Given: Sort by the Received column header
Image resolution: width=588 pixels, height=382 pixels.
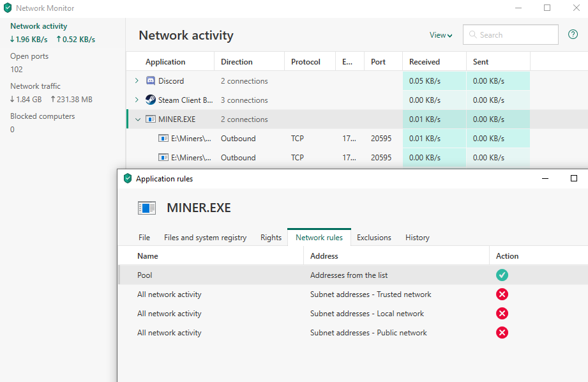Looking at the screenshot, I should pyautogui.click(x=425, y=62).
